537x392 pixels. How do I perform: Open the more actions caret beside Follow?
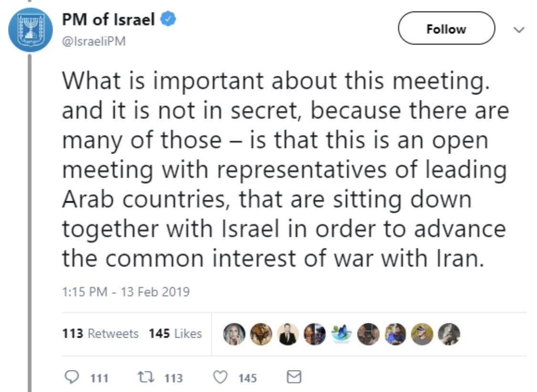[x=518, y=30]
